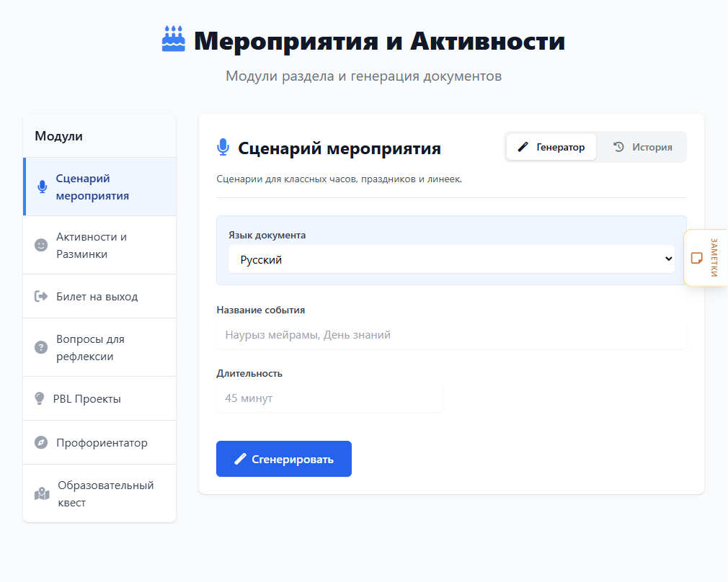Click the history clock icon in История tab
The image size is (728, 582).
click(x=618, y=147)
